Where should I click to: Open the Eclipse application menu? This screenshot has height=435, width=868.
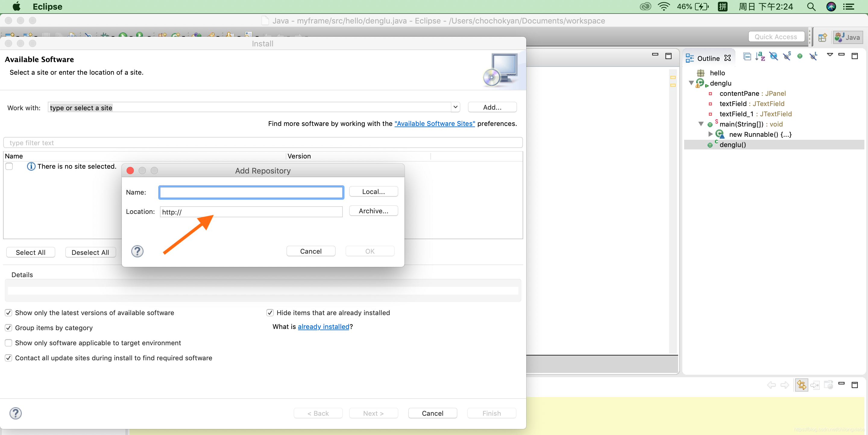click(47, 7)
